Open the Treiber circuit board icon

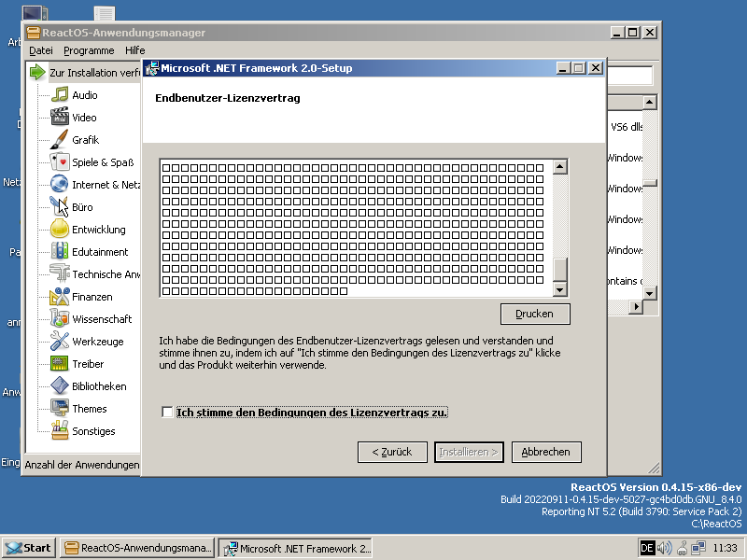(x=60, y=363)
